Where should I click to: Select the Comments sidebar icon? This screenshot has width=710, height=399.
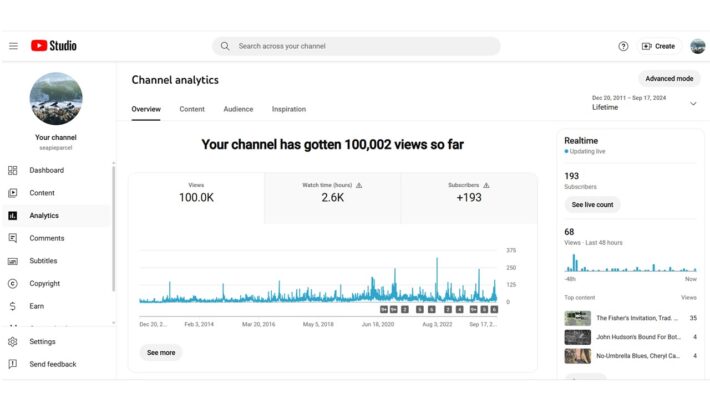pos(13,238)
